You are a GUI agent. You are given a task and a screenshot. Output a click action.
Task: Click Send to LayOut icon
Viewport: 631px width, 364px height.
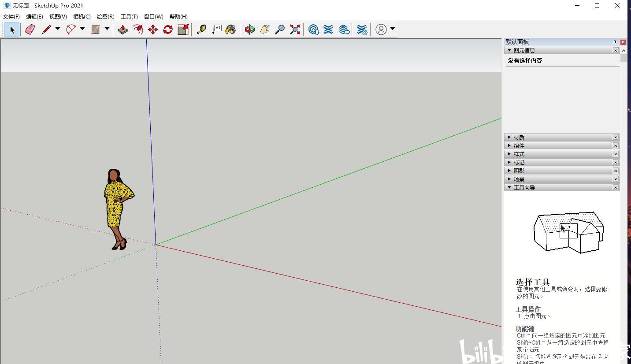pos(344,30)
